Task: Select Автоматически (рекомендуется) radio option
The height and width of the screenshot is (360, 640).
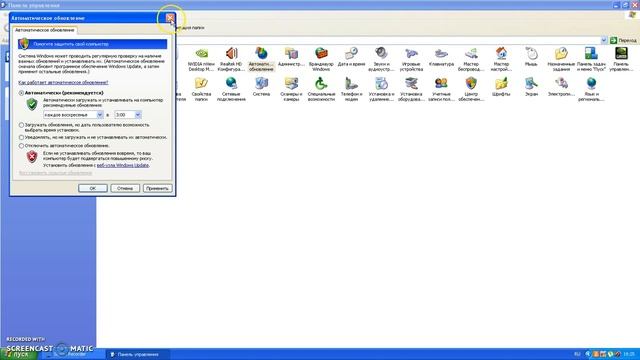Action: pyautogui.click(x=21, y=93)
